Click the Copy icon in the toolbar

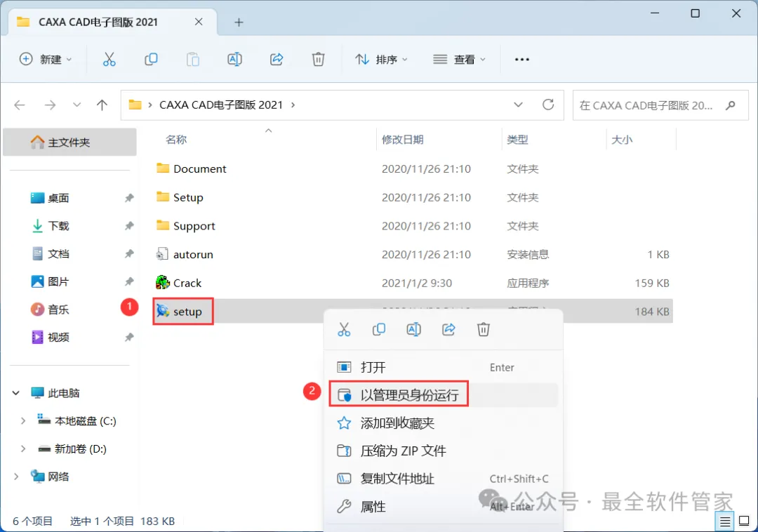tap(151, 60)
